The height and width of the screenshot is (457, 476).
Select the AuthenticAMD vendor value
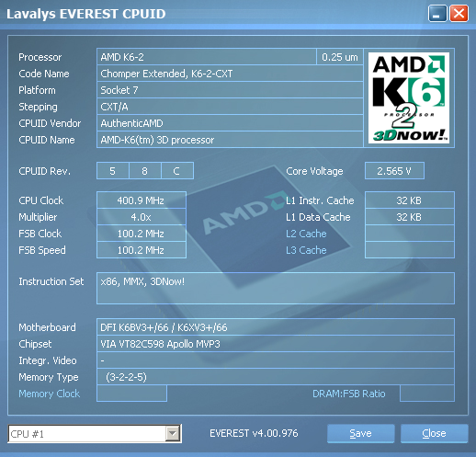(x=230, y=123)
